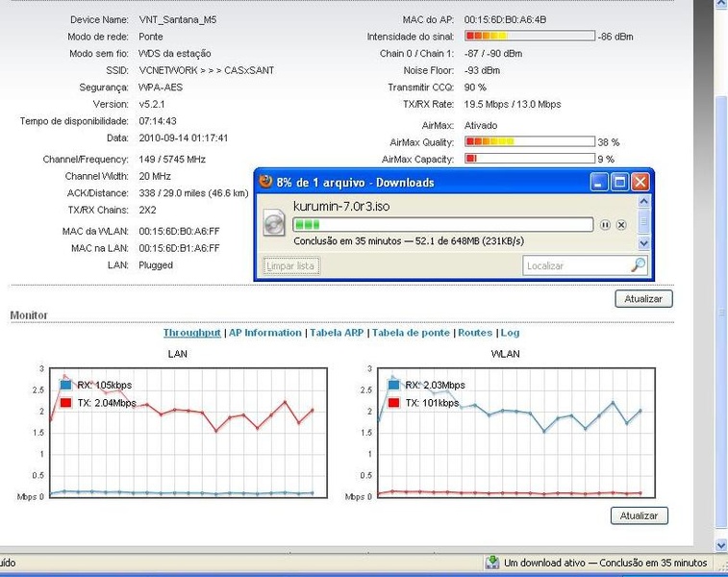Click the upper Atualizar button
The image size is (728, 577).
point(643,299)
